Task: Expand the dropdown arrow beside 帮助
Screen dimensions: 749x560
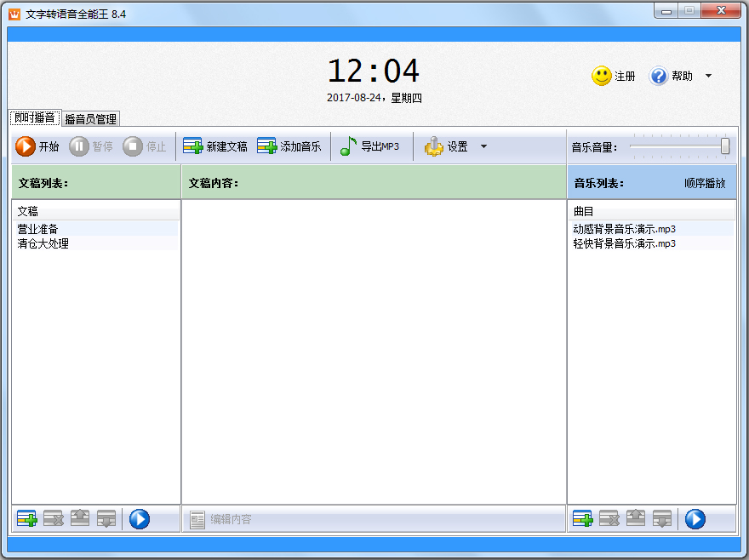Action: (x=708, y=76)
